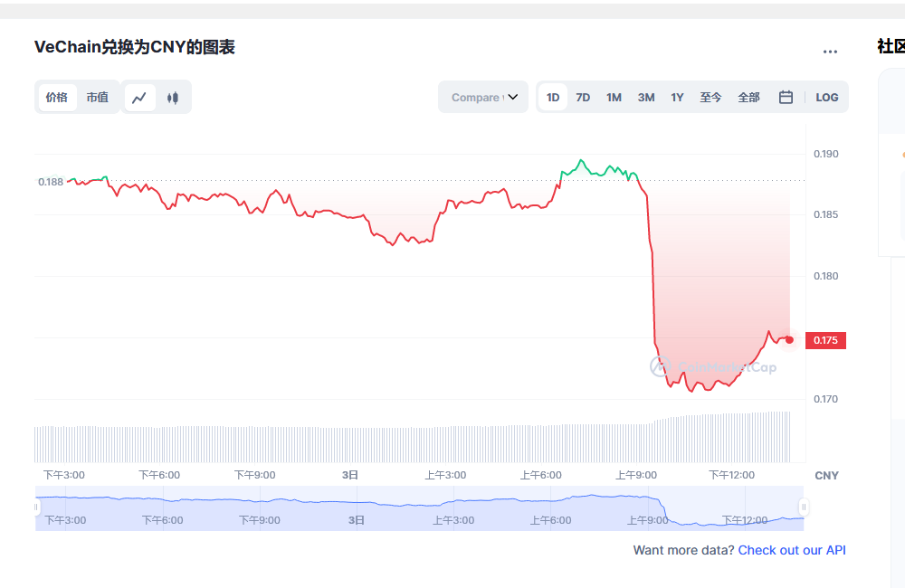The image size is (905, 588).
Task: Toggle LOG scale on chart
Action: pos(826,98)
